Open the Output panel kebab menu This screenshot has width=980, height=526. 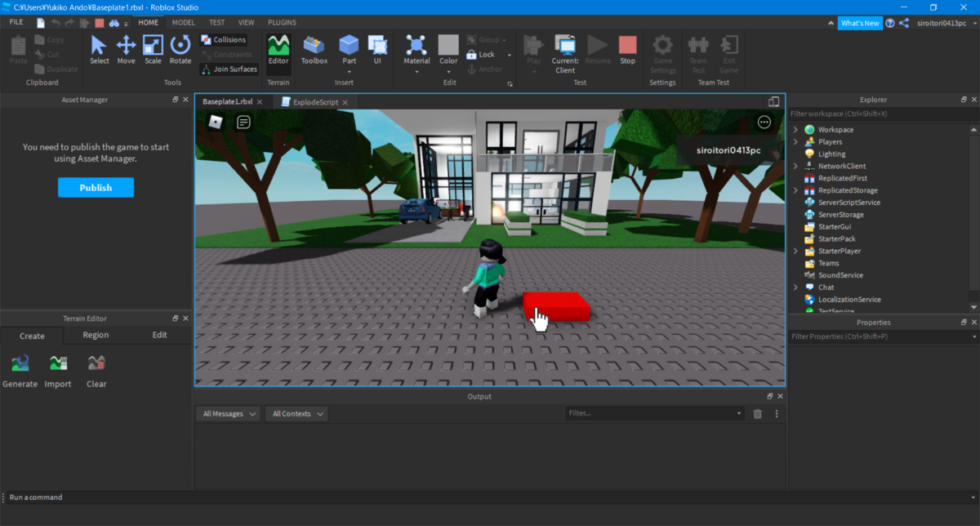(777, 414)
